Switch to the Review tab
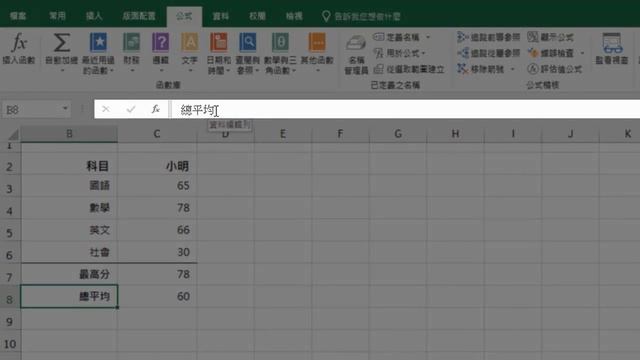This screenshot has height=360, width=640. [257, 16]
